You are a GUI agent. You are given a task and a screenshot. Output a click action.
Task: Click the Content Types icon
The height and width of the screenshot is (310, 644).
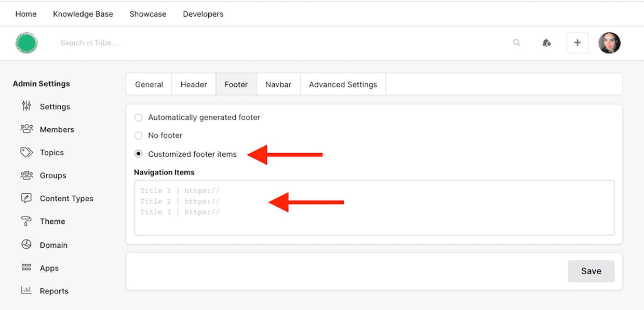[26, 198]
